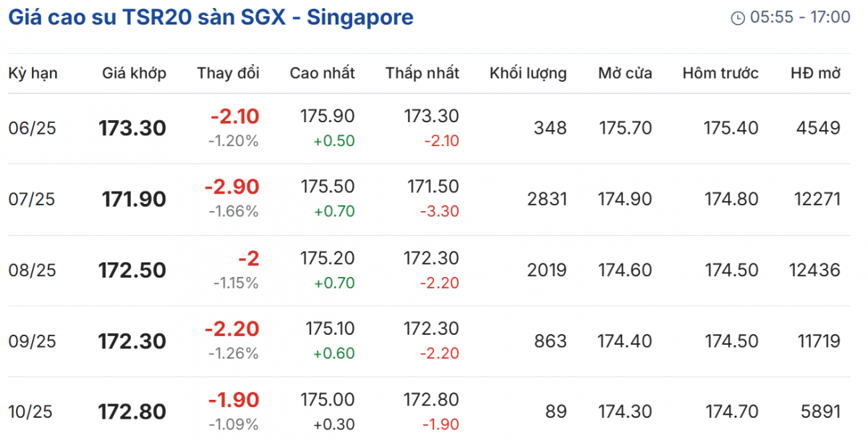Click the clock icon beside trading hours
868x441 pixels.
pyautogui.click(x=738, y=18)
